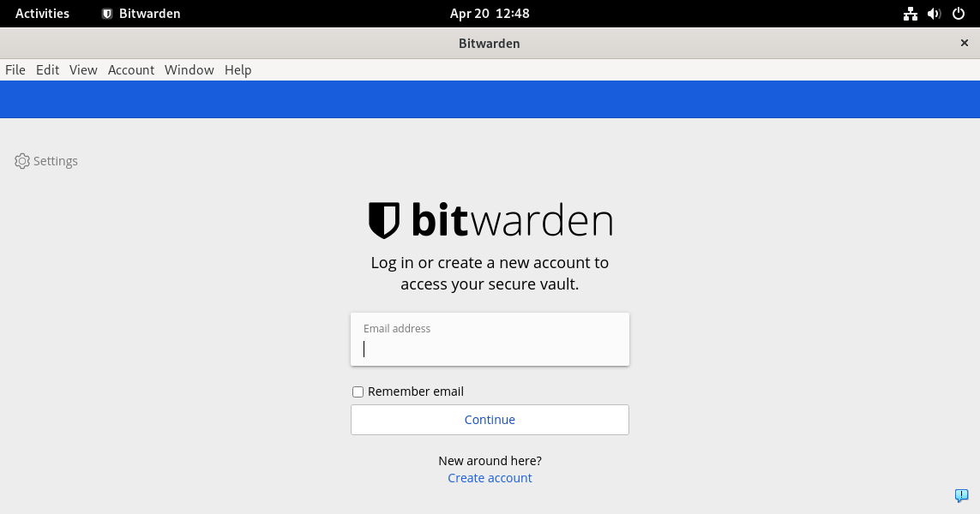Follow the Create account link
The image size is (980, 514).
490,478
